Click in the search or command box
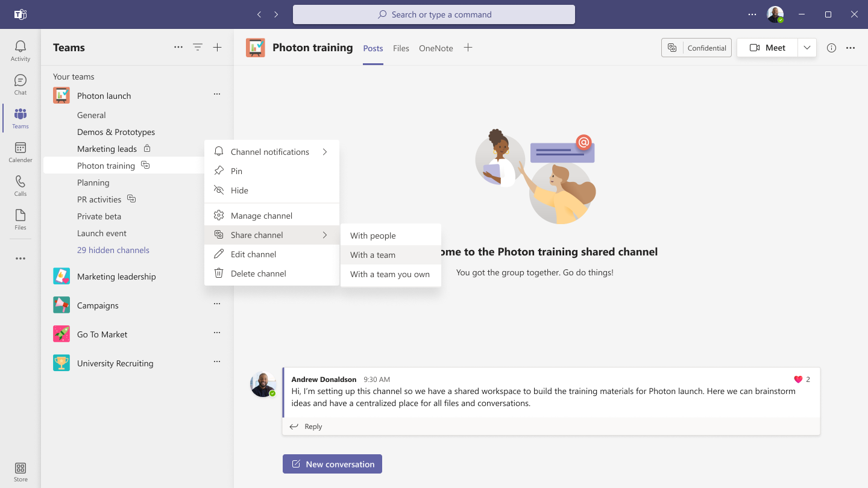The height and width of the screenshot is (488, 868). pos(434,14)
